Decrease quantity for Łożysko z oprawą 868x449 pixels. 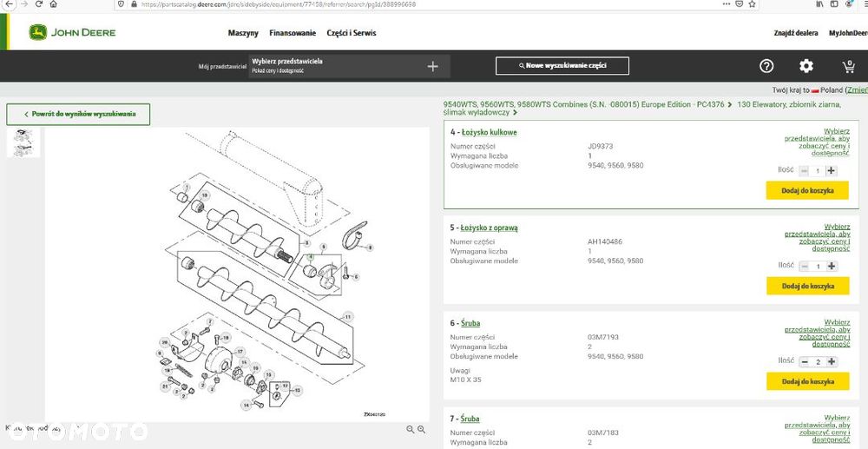805,267
